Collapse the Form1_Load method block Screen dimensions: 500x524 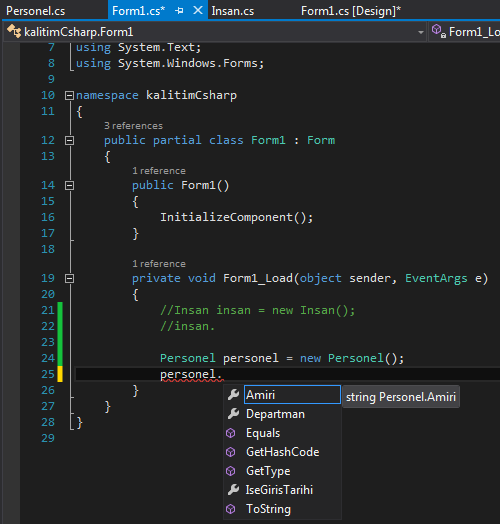click(69, 278)
